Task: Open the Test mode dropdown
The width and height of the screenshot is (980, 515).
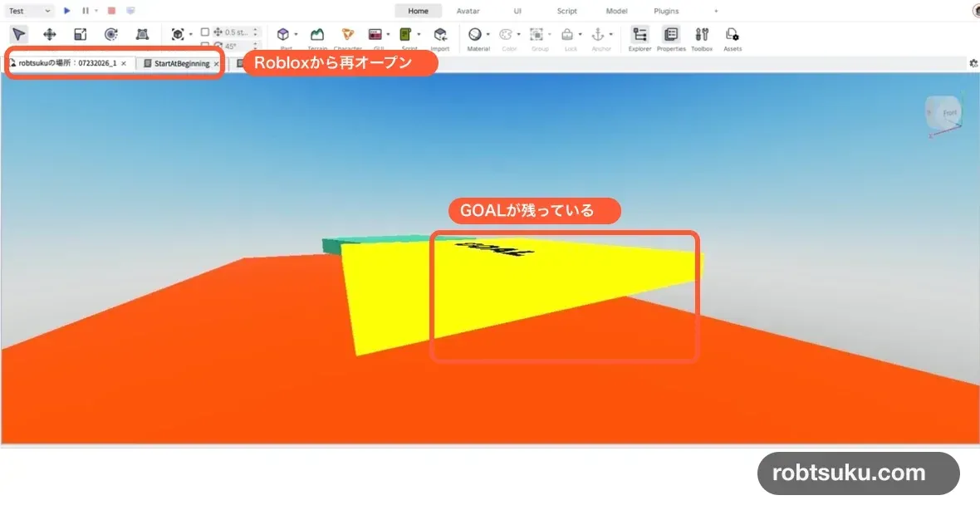Action: pyautogui.click(x=29, y=11)
